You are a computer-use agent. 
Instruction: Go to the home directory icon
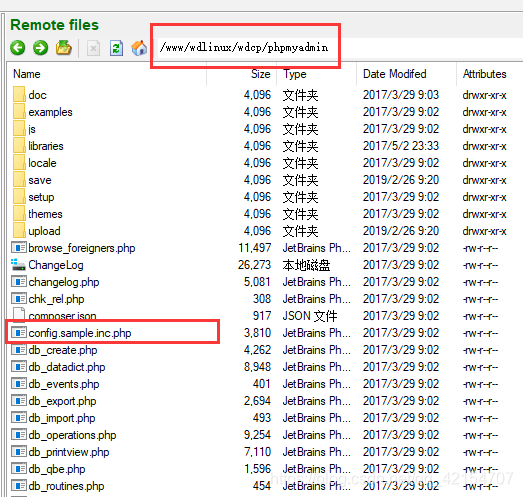coord(139,48)
